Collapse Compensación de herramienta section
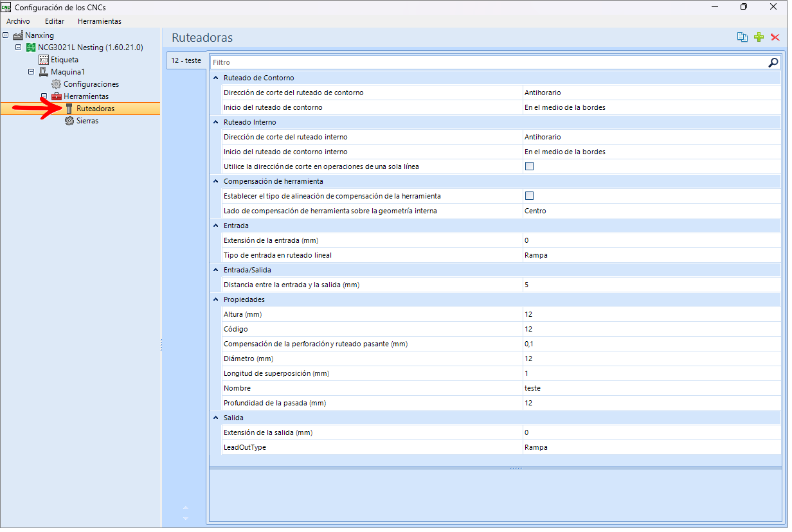792x532 pixels. [x=216, y=181]
